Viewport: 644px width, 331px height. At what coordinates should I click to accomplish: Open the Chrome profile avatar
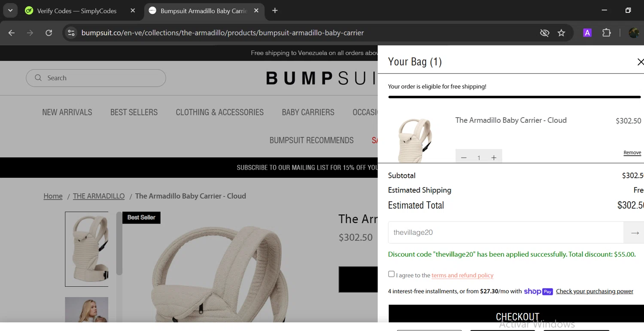(634, 33)
